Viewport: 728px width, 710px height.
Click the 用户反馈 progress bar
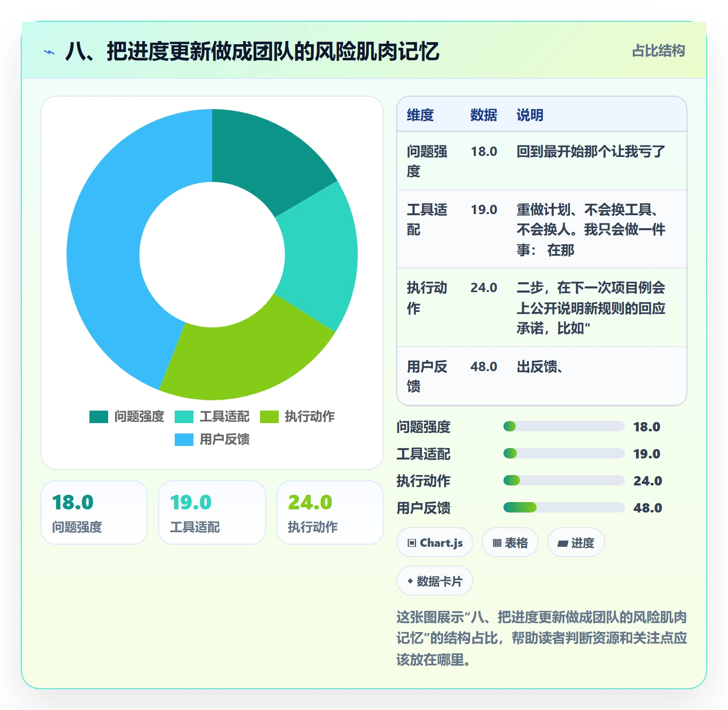[564, 508]
